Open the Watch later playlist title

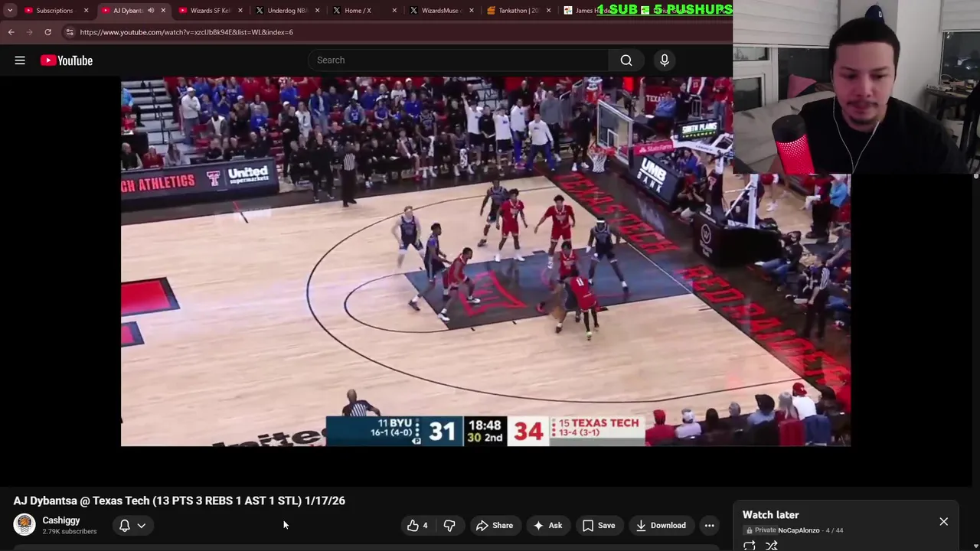(x=770, y=515)
